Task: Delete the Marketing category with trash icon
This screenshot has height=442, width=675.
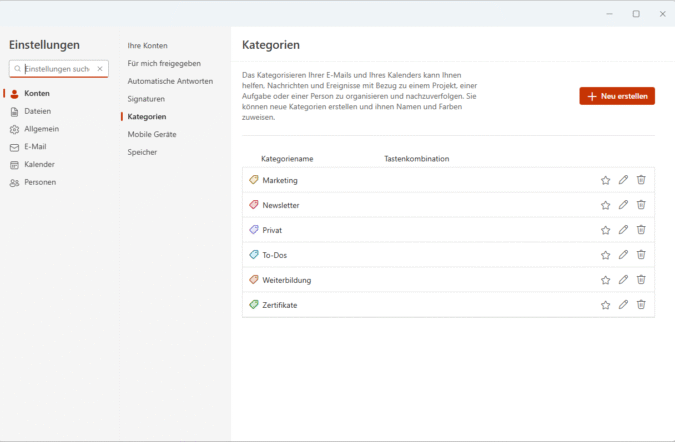Action: [x=641, y=180]
